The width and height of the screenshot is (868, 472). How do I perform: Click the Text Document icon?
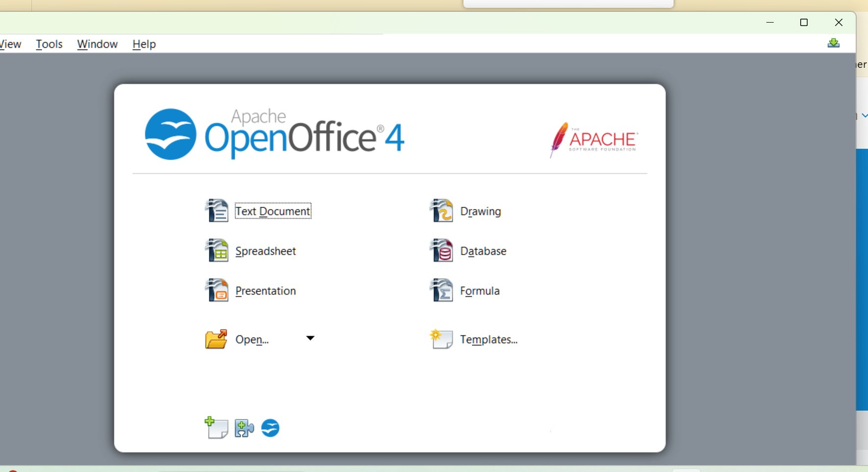[x=217, y=211]
